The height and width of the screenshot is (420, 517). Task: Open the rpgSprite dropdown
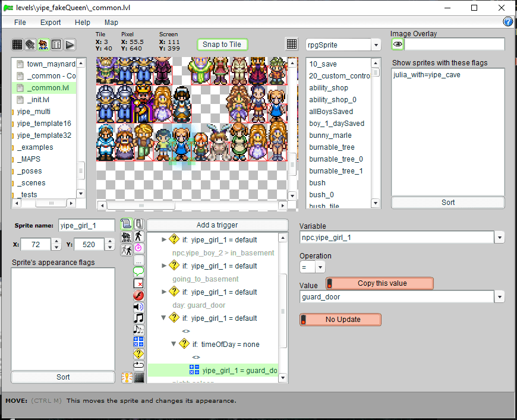click(376, 45)
